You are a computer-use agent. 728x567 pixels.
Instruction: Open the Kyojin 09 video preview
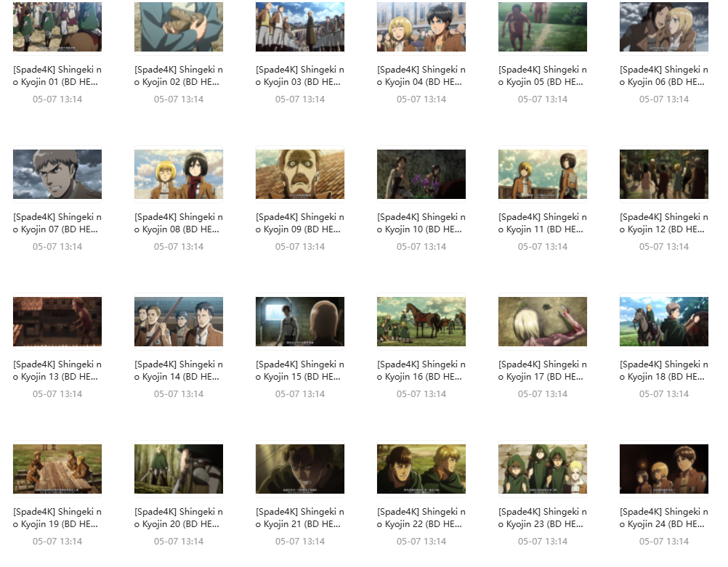300,174
